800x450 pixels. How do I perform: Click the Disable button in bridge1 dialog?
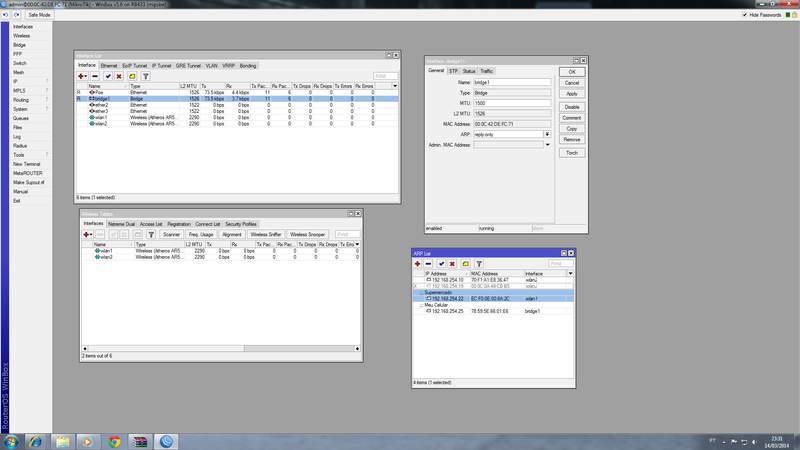pyautogui.click(x=572, y=107)
